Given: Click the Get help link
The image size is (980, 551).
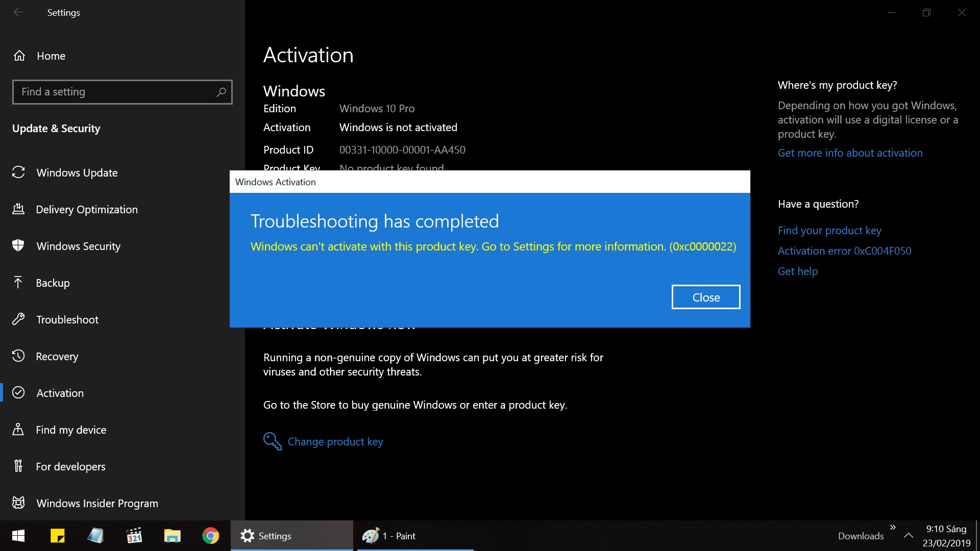Looking at the screenshot, I should 797,271.
